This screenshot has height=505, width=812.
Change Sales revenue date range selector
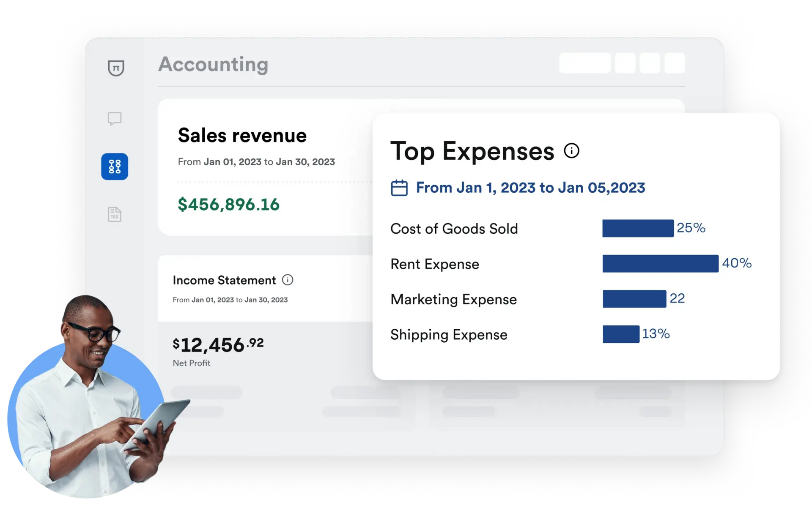[256, 161]
